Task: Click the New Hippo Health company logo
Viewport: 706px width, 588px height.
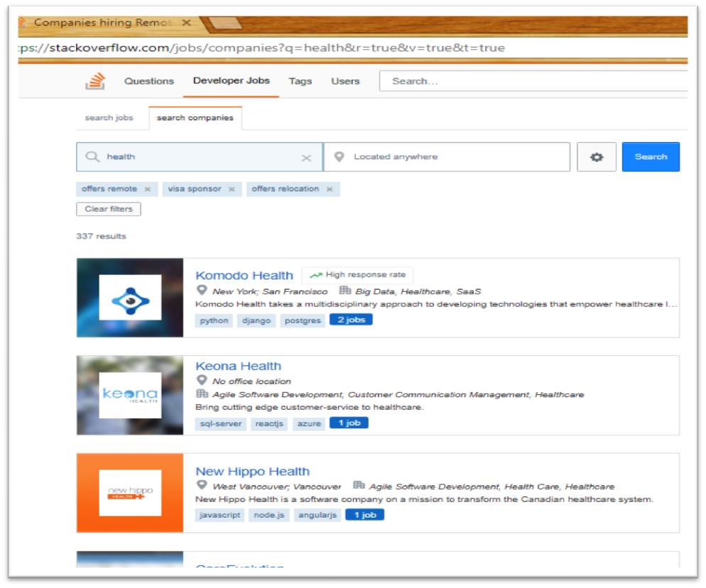Action: coord(130,493)
